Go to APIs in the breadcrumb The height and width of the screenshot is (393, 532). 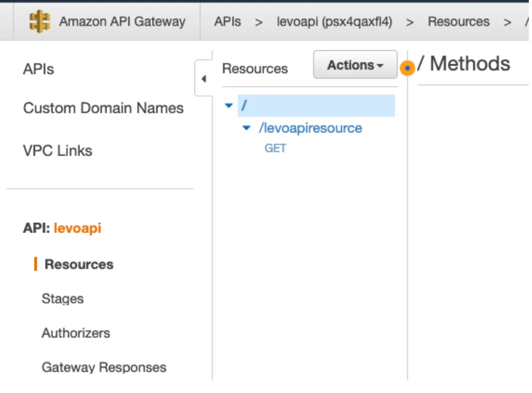[x=227, y=22]
